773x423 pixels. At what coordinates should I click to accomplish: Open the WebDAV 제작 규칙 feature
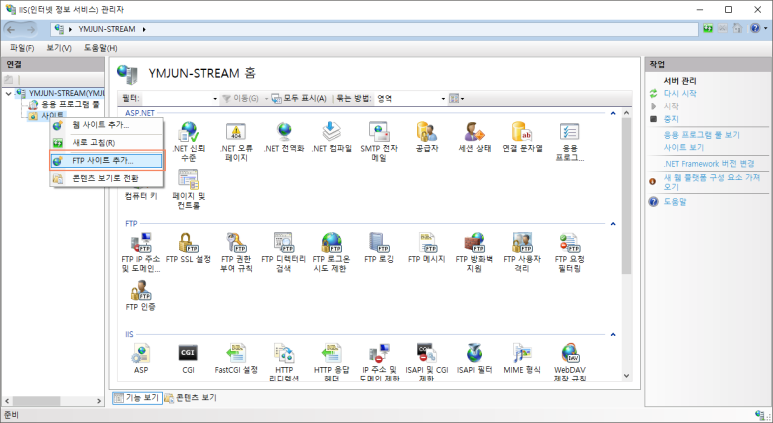pyautogui.click(x=569, y=362)
